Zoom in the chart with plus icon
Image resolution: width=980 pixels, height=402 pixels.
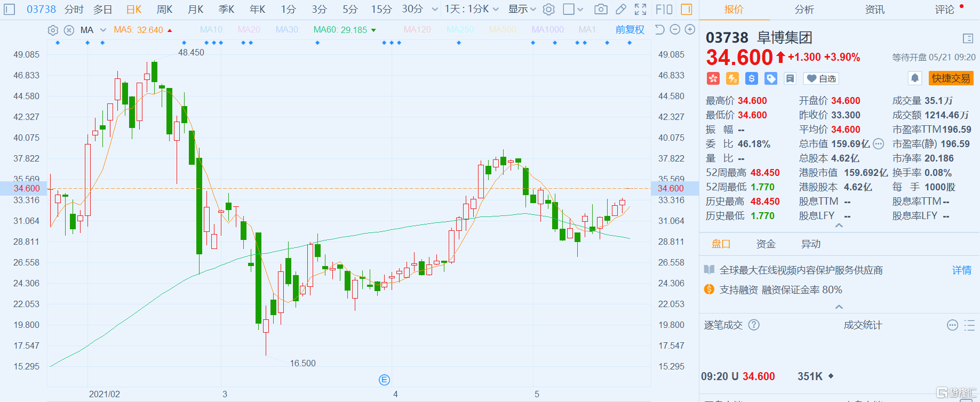[x=690, y=29]
